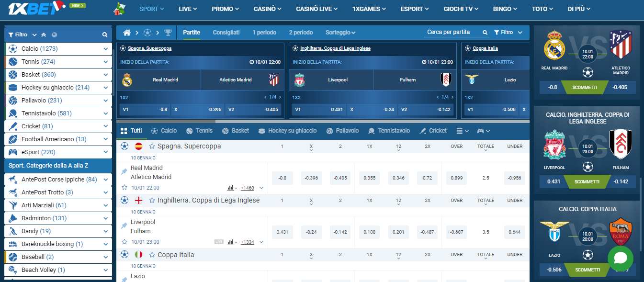Click the soccer ball breadcrumb icon
The height and width of the screenshot is (282, 644).
(x=147, y=33)
